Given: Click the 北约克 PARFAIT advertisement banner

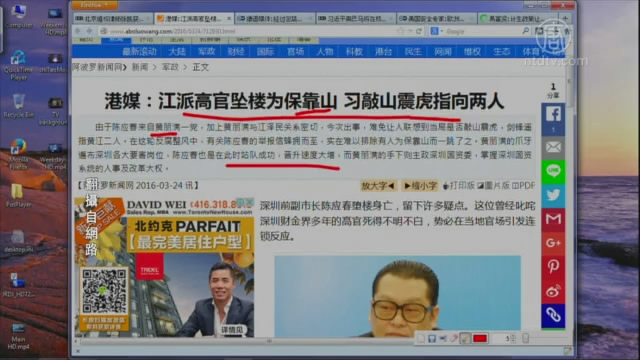Looking at the screenshot, I should 164,267.
